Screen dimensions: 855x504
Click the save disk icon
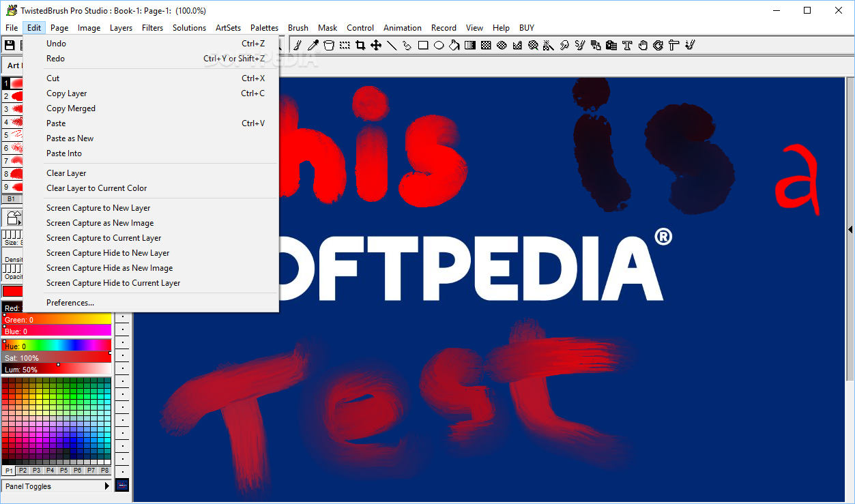[x=10, y=45]
